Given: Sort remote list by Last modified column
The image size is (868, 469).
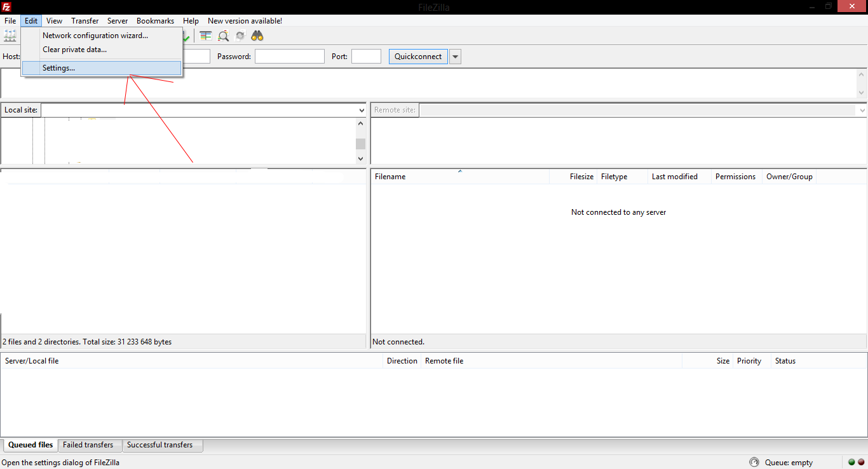Looking at the screenshot, I should pyautogui.click(x=679, y=177).
